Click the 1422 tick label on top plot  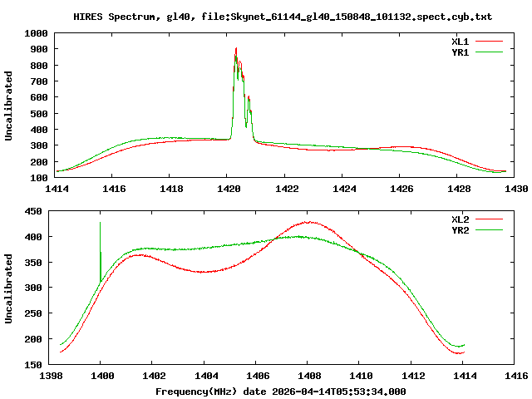tap(287, 189)
